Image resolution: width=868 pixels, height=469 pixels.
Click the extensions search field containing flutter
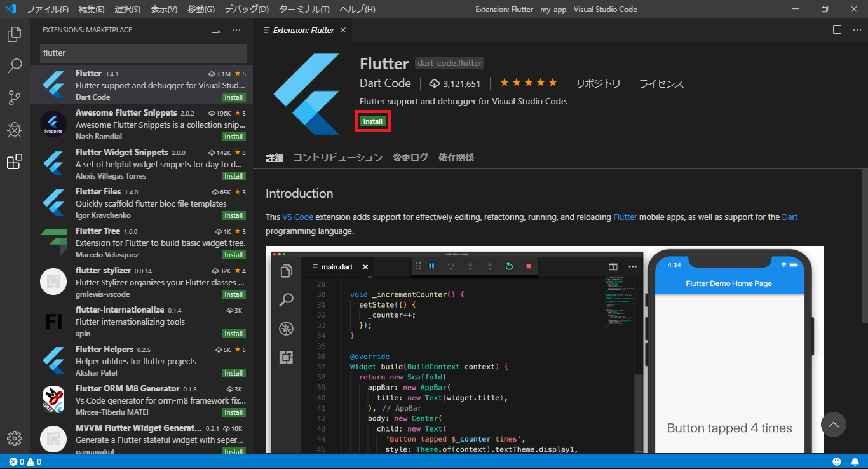(144, 53)
